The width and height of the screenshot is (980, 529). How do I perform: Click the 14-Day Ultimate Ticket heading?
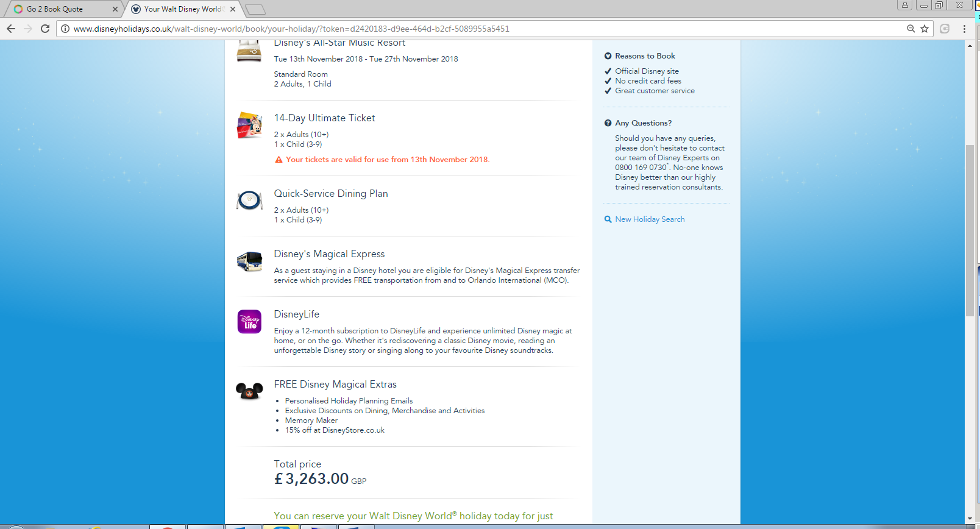click(x=324, y=118)
